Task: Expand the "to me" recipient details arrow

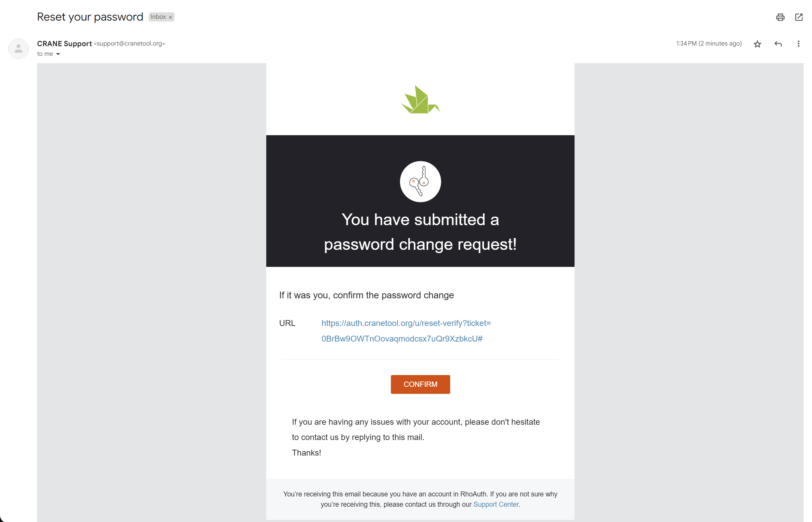Action: pos(58,54)
